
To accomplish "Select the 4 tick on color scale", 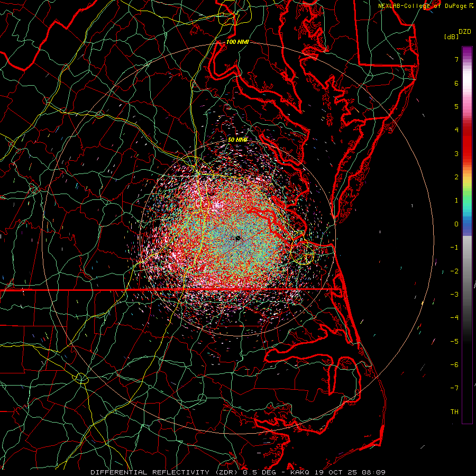I will [x=456, y=130].
